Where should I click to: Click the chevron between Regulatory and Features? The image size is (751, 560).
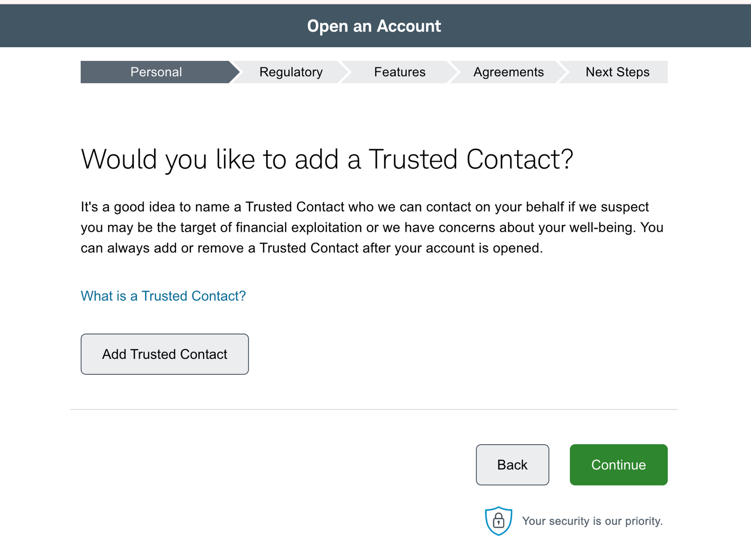pyautogui.click(x=345, y=72)
